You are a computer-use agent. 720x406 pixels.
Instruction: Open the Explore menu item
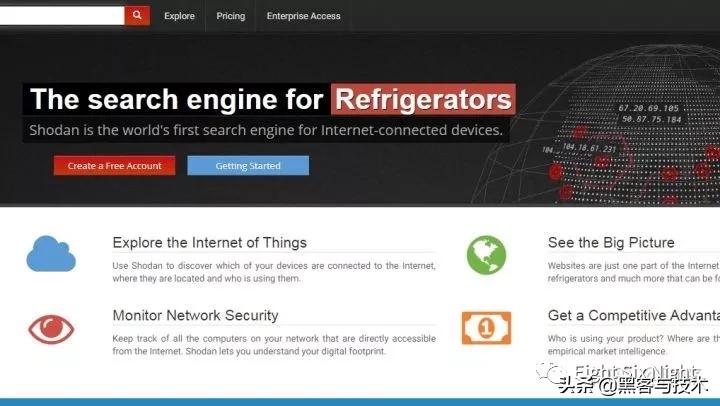[x=179, y=16]
